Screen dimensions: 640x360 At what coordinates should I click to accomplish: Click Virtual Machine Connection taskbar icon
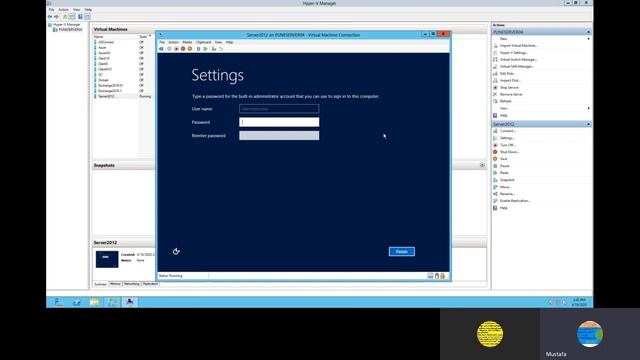[x=130, y=302]
